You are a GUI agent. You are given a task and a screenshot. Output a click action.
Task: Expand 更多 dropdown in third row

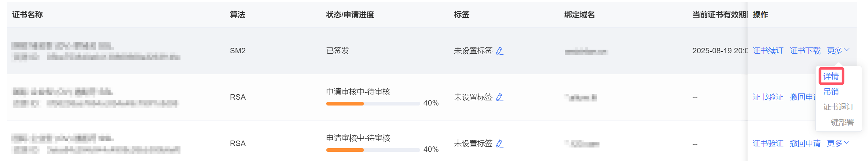pos(838,143)
